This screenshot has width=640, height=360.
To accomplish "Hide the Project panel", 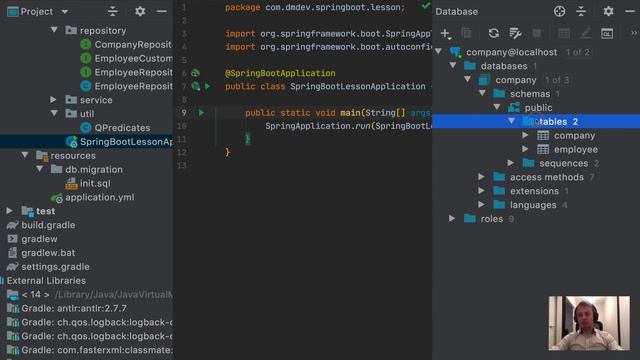I will [x=162, y=11].
